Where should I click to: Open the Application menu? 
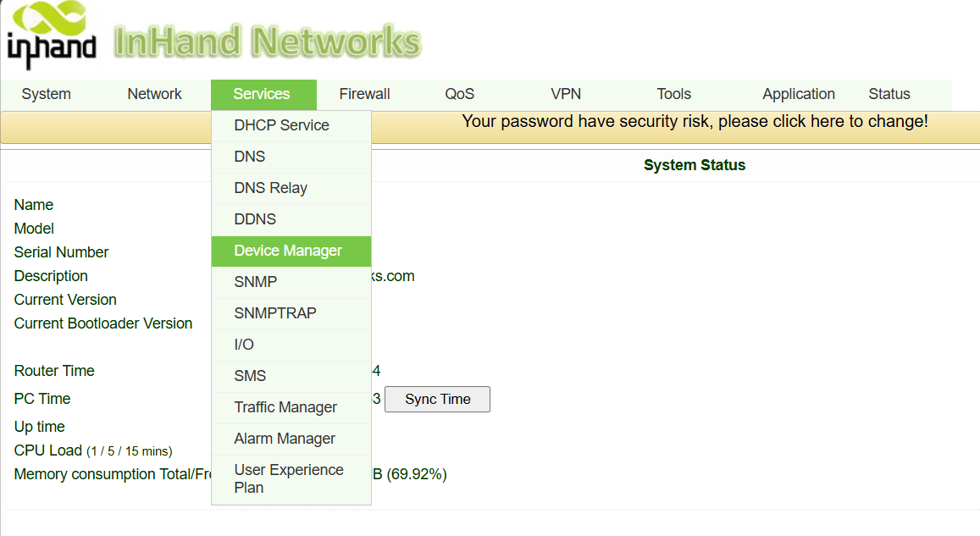click(798, 94)
